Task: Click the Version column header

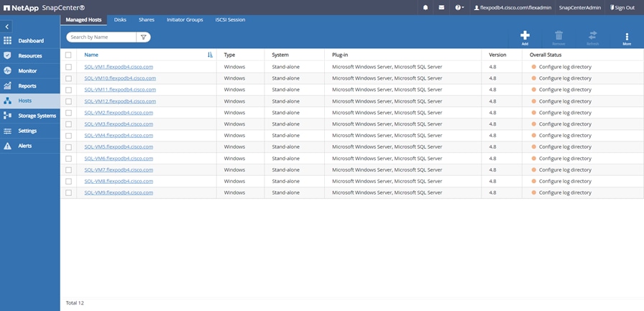Action: click(497, 55)
